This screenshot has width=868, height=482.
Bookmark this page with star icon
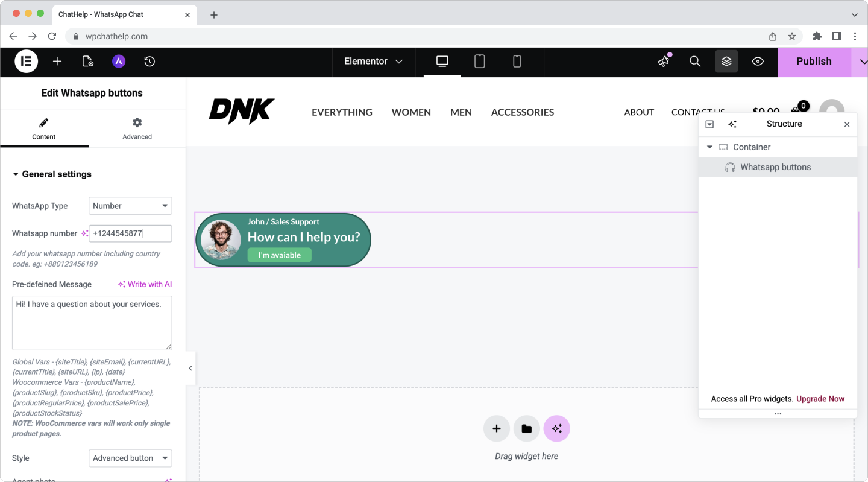tap(792, 36)
